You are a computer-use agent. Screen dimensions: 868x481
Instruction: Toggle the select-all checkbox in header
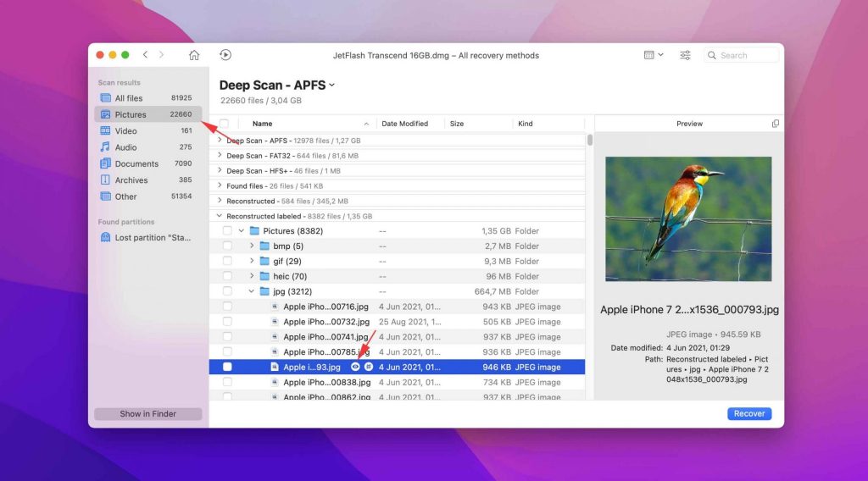224,124
